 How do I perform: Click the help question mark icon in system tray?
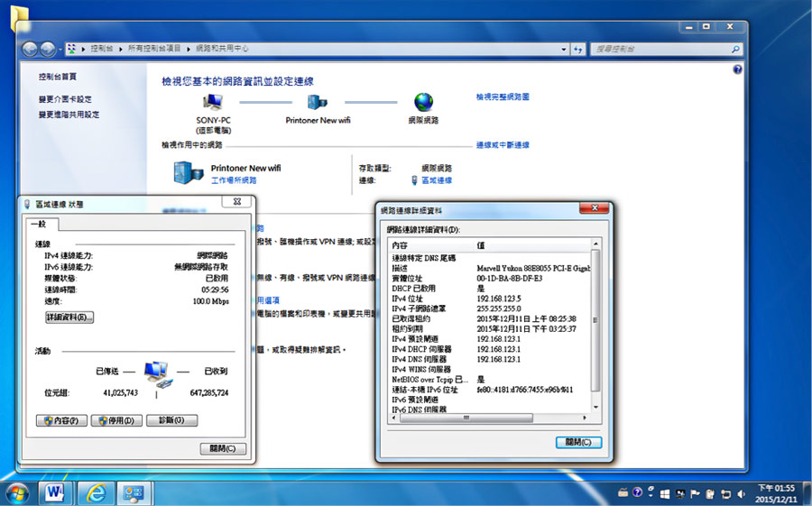[638, 492]
